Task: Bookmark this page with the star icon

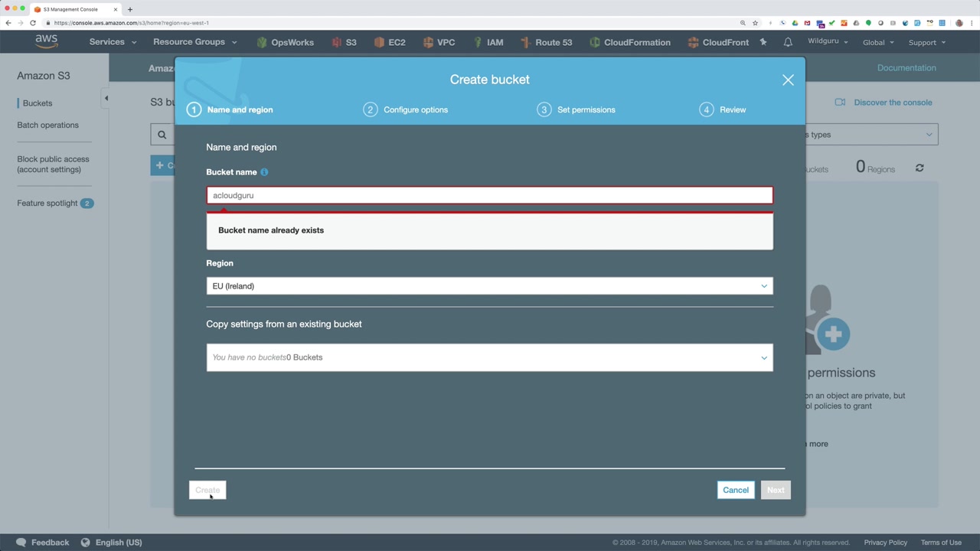Action: [755, 23]
